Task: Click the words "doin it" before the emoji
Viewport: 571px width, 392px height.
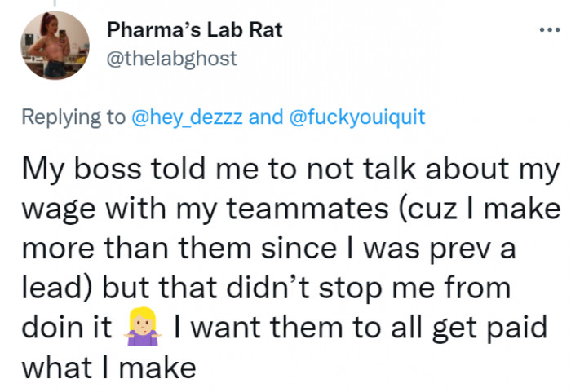Action: 66,327
